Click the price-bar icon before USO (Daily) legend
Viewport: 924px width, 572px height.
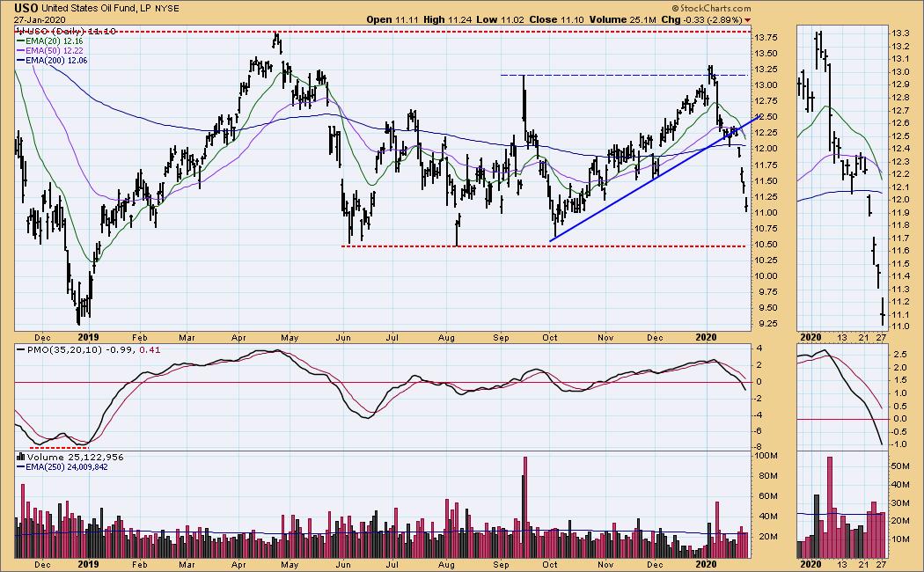coord(20,31)
